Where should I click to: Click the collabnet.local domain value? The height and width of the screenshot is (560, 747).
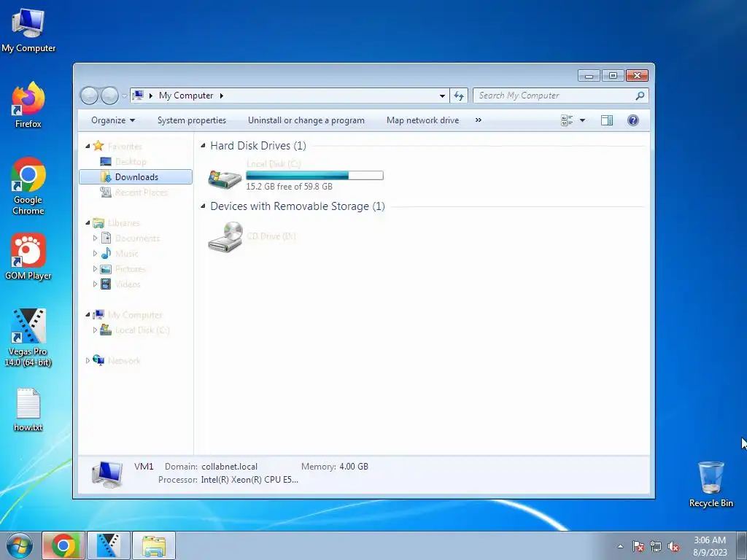point(229,467)
